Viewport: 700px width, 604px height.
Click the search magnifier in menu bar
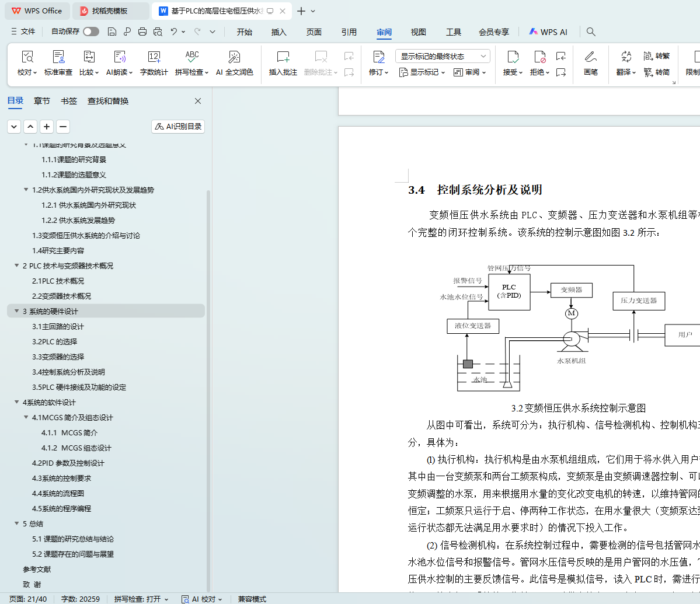[591, 32]
